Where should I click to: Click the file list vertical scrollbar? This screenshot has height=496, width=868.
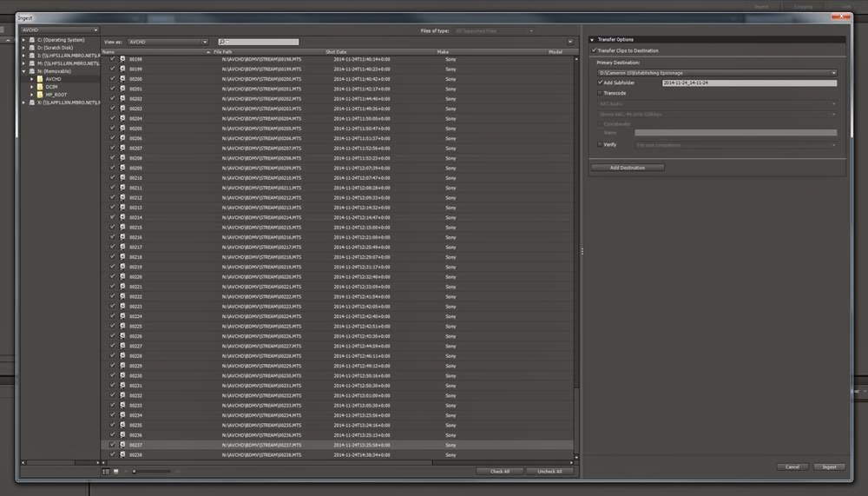[576, 258]
